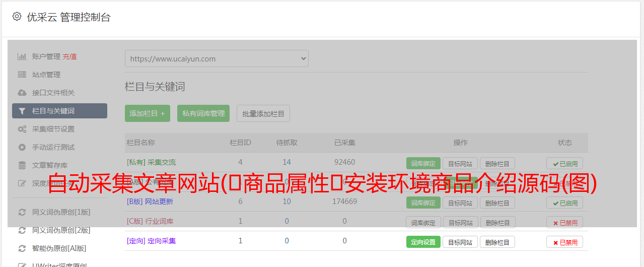Toggle the 已启用 status of 采集交流
Screen dimensions: 644x267
pos(565,163)
